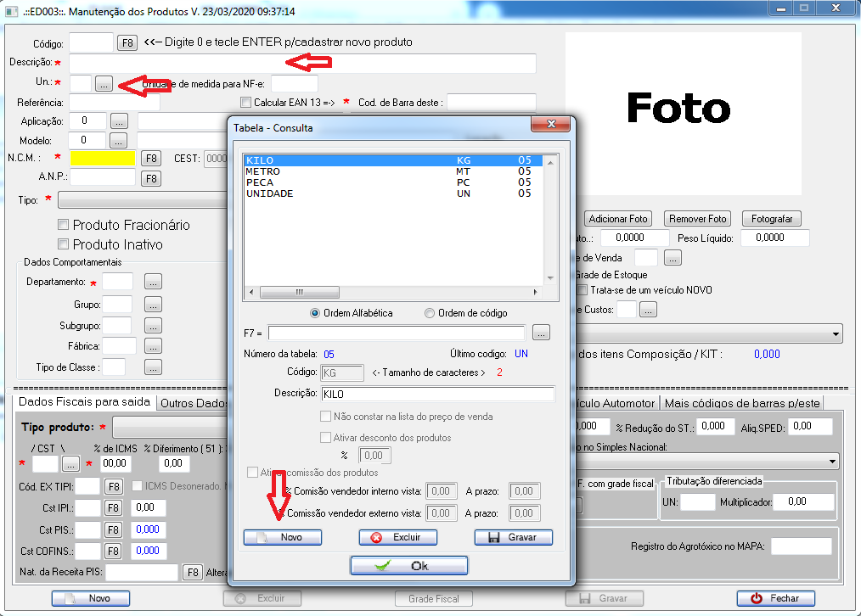Viewport: 861px width, 616px height.
Task: Switch to Dados Fiscais para saida tab
Action: (x=84, y=402)
